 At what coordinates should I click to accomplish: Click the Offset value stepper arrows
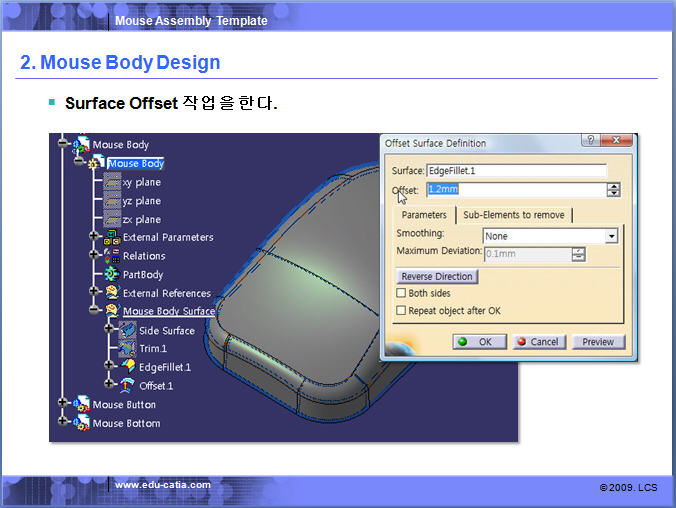(613, 189)
